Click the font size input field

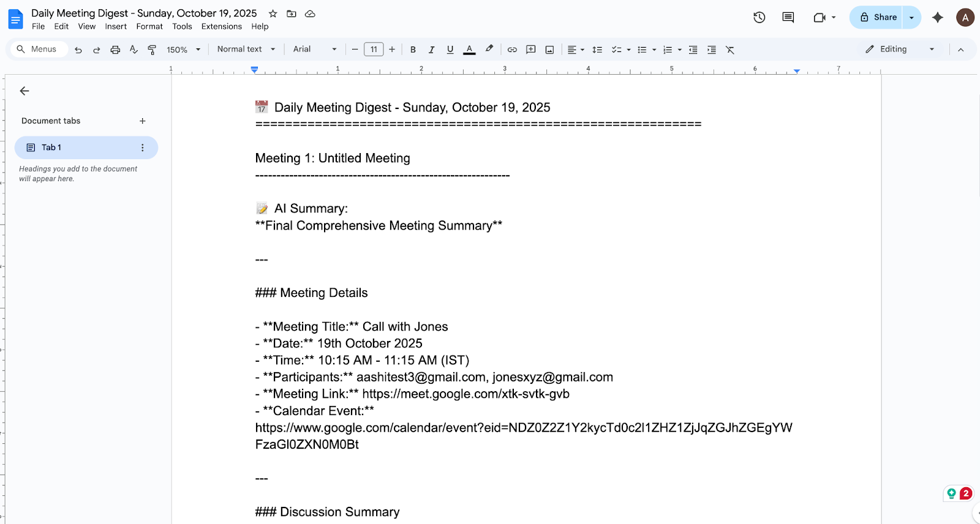374,49
